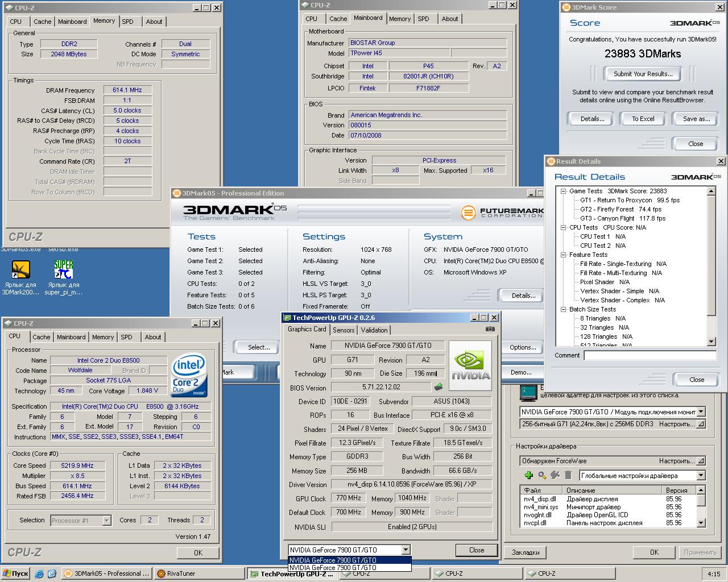Click the BIOS save chip icon in GPU-Z
Screen dimensions: 728x582
click(439, 388)
